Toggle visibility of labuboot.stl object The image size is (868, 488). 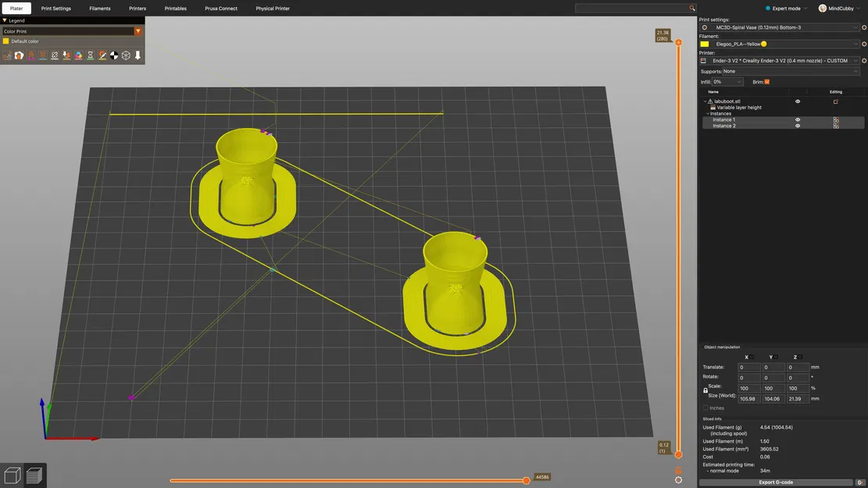[798, 102]
